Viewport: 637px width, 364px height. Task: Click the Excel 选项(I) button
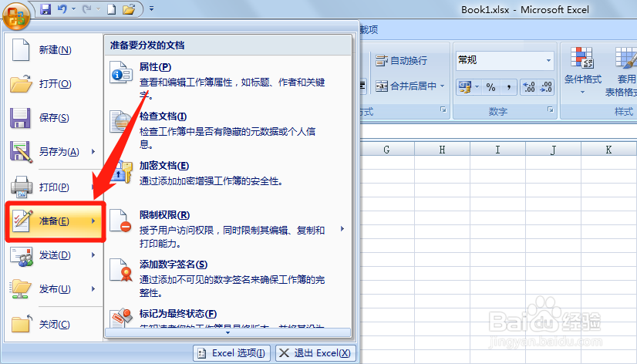point(231,353)
